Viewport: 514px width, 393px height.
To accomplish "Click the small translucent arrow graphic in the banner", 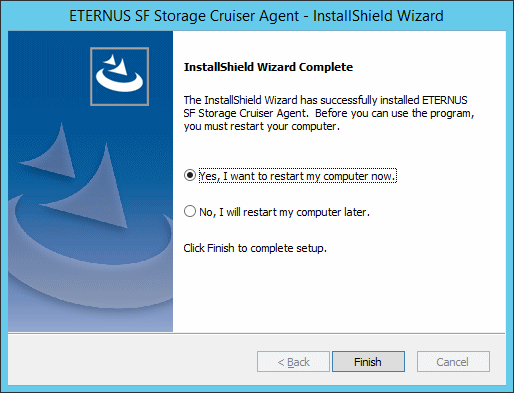I will click(50, 152).
